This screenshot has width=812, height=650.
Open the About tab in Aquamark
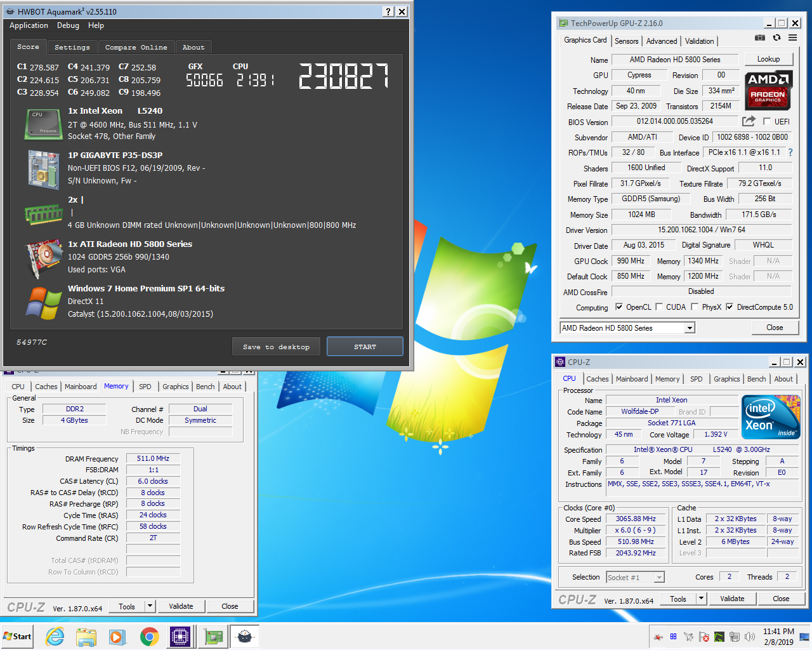point(193,48)
